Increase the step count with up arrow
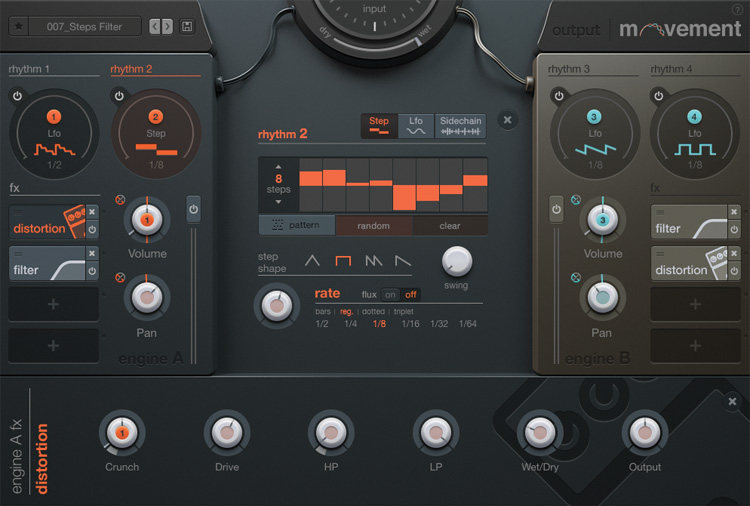Viewport: 750px width, 506px height. (x=278, y=167)
